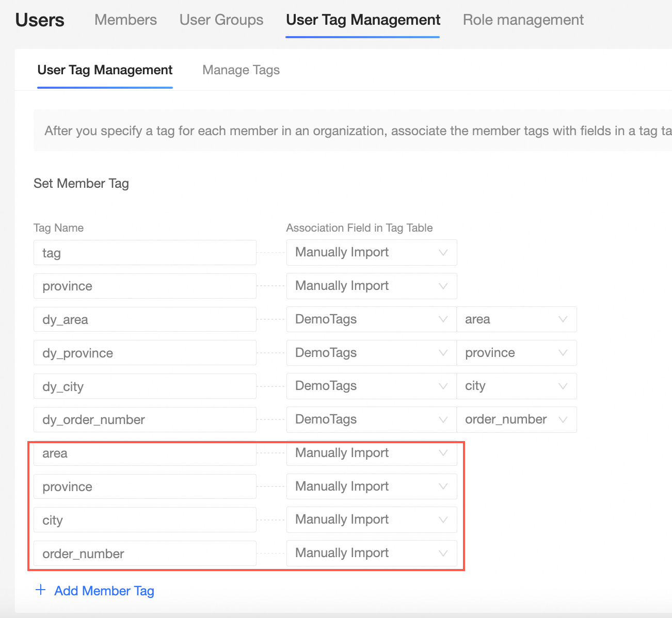The image size is (672, 618).
Task: Switch to User Groups tab
Action: coord(221,20)
